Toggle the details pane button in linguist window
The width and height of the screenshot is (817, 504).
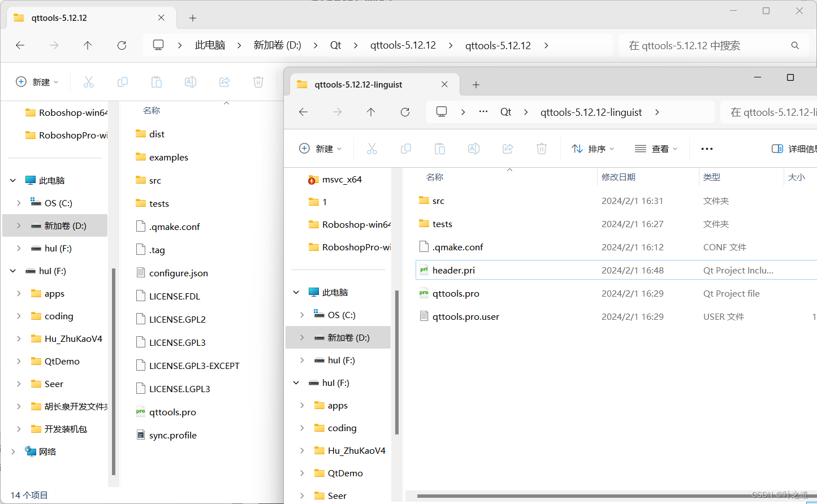pos(795,149)
